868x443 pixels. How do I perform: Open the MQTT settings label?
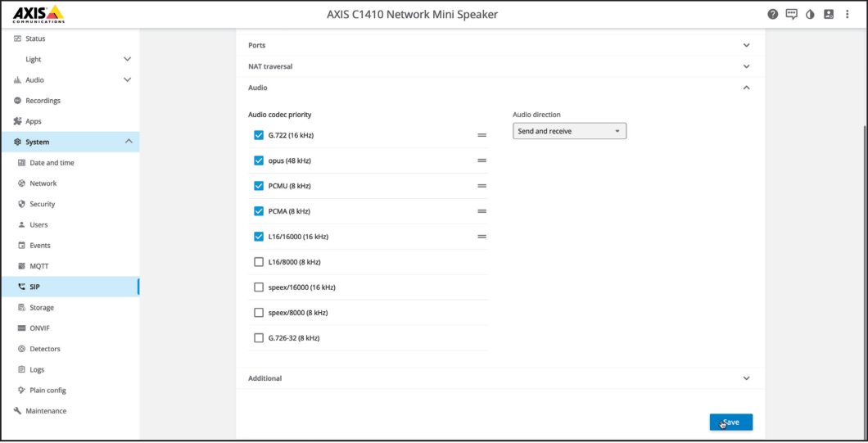coord(39,266)
